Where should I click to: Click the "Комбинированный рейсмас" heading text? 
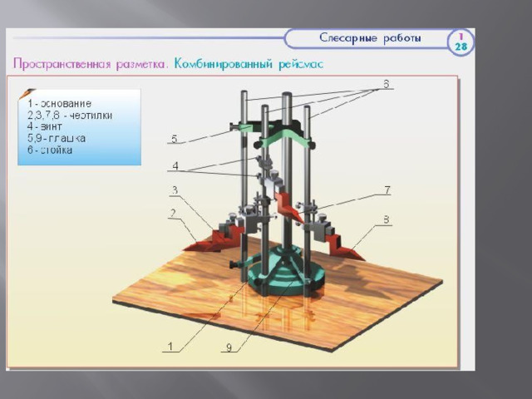point(249,64)
